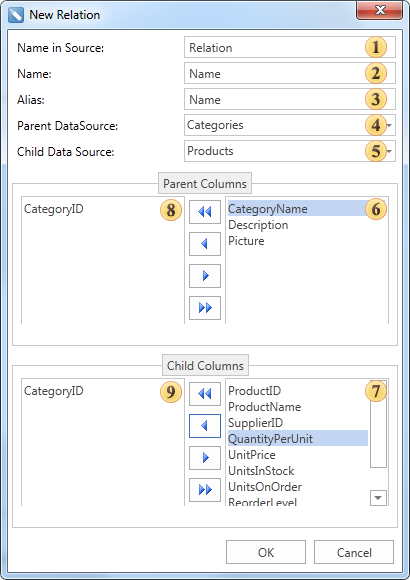This screenshot has width=410, height=580.
Task: Click the single-right arrow in Child Columns
Action: click(x=205, y=458)
